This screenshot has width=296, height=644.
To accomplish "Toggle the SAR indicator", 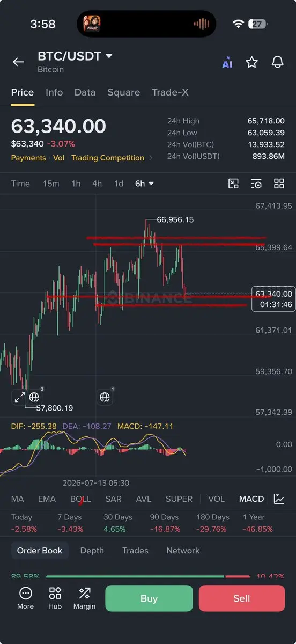I will (x=113, y=499).
